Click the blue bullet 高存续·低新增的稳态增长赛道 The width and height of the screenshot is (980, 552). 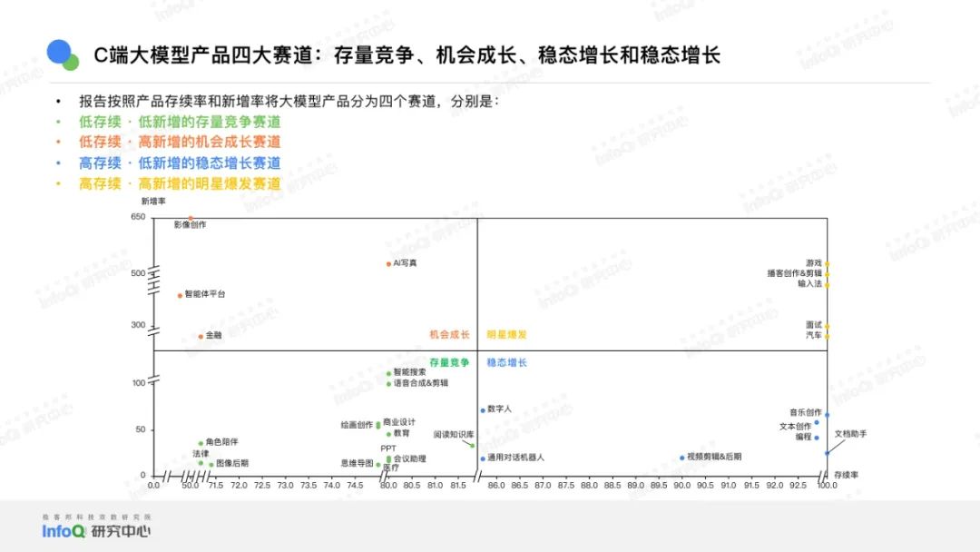(x=180, y=163)
